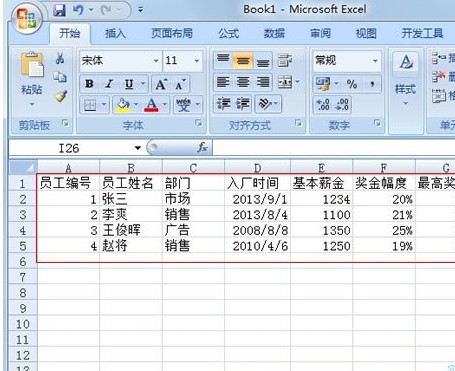Click the Merge and Center icon
The height and width of the screenshot is (371, 455).
coord(285,82)
